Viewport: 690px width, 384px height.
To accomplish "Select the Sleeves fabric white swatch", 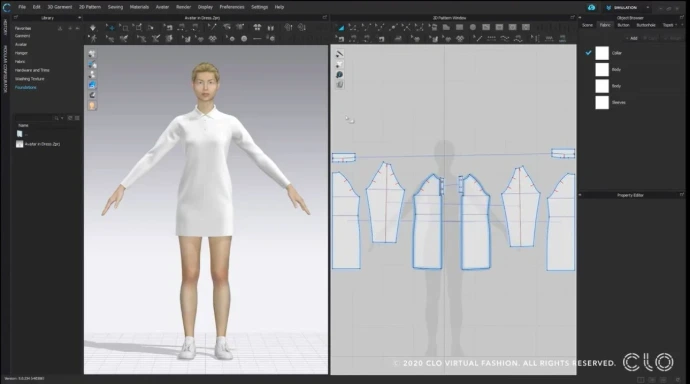I will (602, 102).
